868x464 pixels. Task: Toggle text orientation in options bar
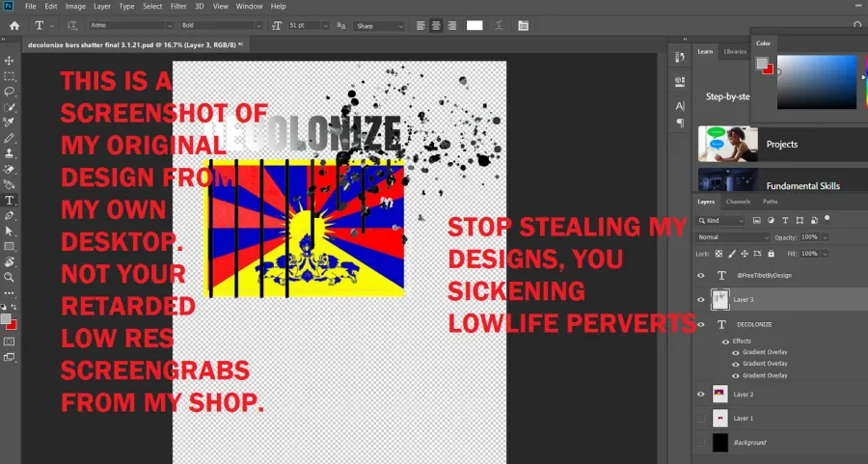(72, 25)
